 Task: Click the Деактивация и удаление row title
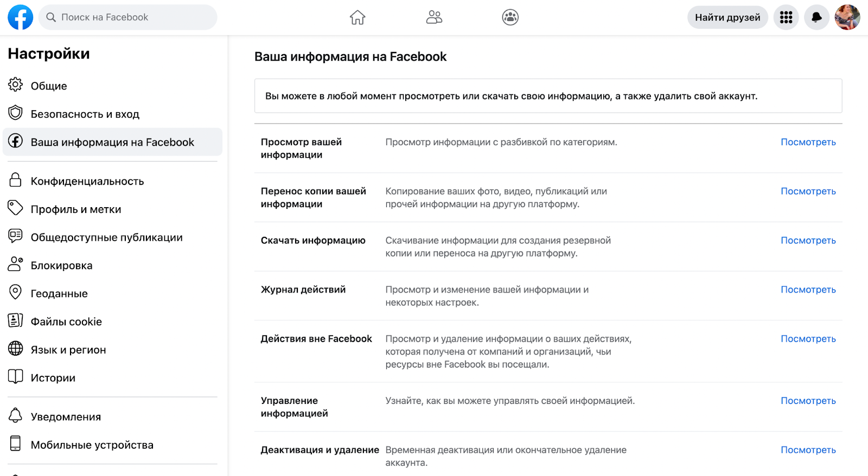pyautogui.click(x=320, y=450)
